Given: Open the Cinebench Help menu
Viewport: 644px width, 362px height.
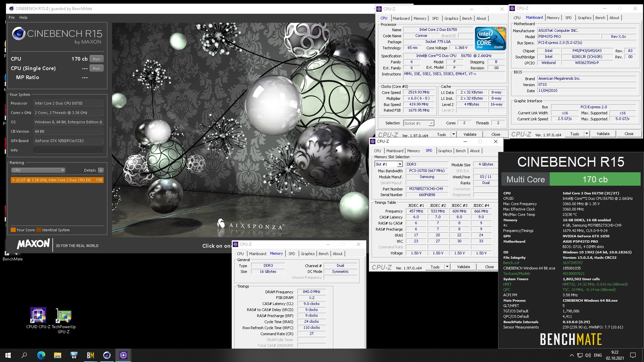Looking at the screenshot, I should tap(23, 17).
